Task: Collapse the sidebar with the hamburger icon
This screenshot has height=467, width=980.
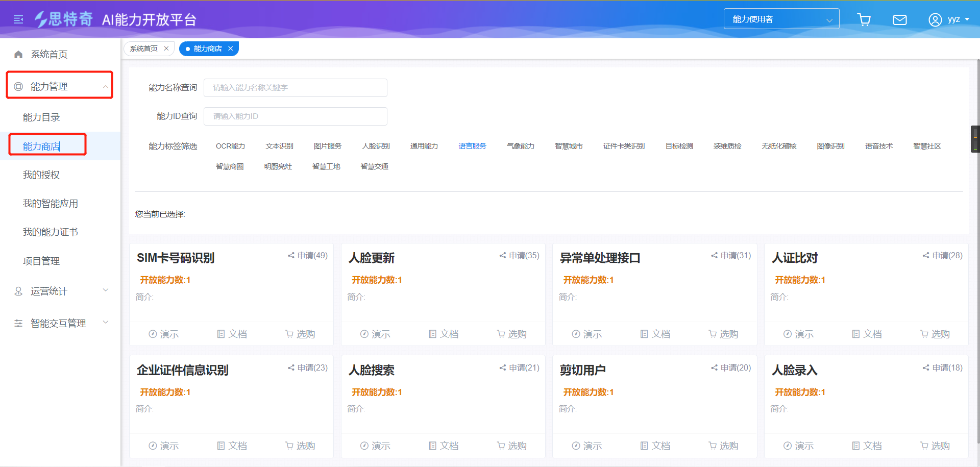Action: click(x=18, y=19)
